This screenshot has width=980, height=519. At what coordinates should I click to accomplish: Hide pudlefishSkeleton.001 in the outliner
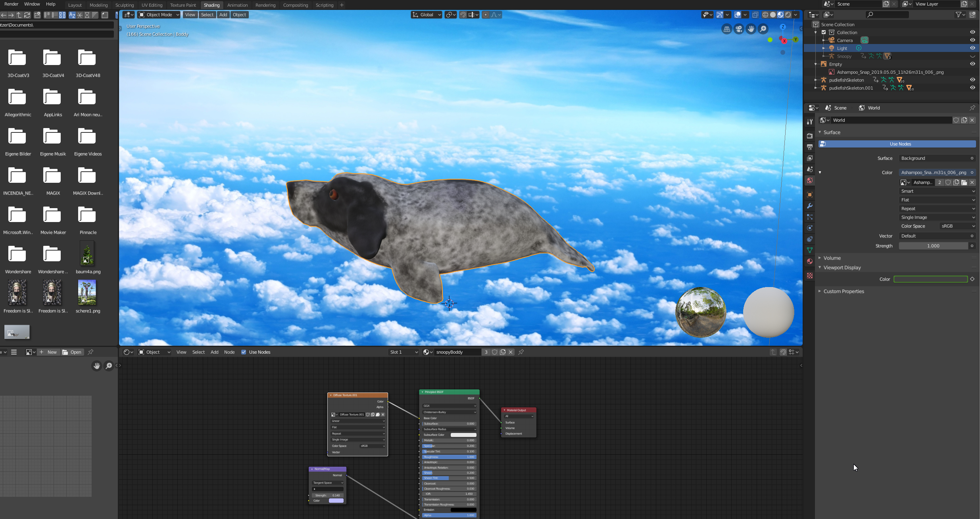[x=972, y=88]
